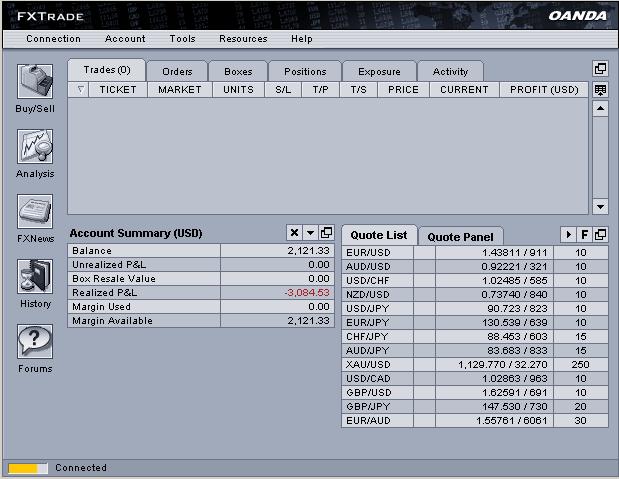
Task: Click the trades table scrollbar down arrow
Action: point(600,207)
